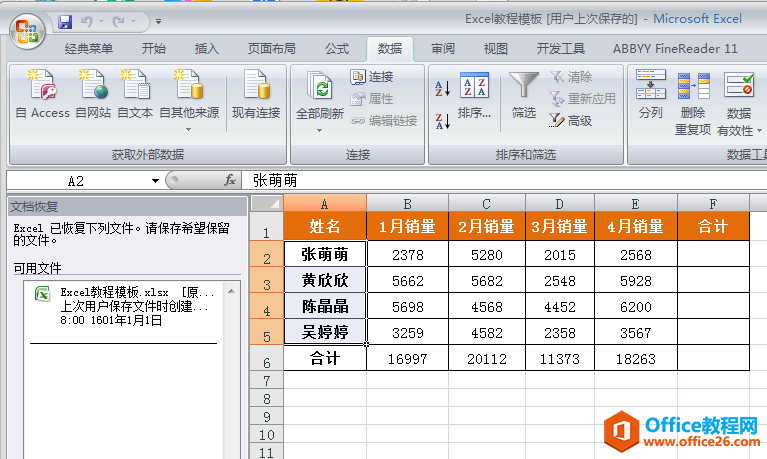Select cell containing 陈晶晶

(x=325, y=306)
